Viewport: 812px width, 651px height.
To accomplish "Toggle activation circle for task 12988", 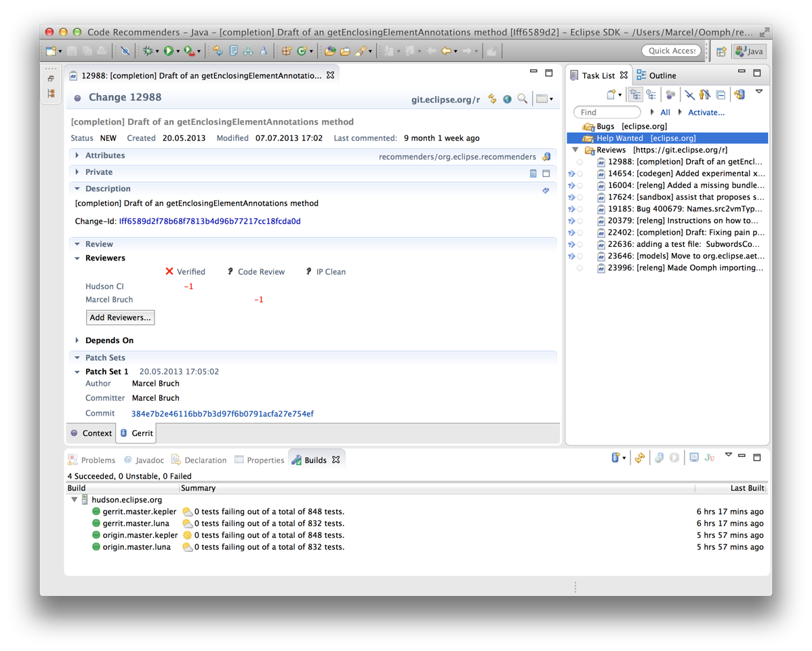I will click(x=580, y=162).
